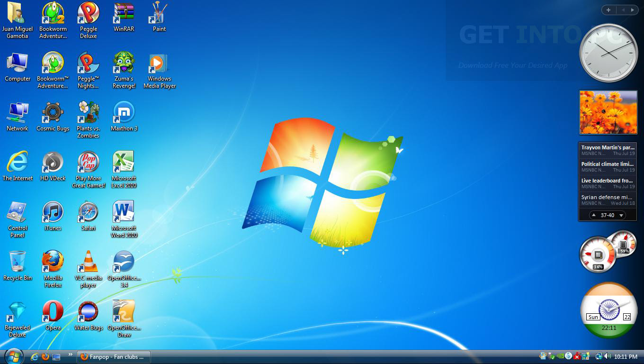Launch Bookworm Adventures 2 shortcut
This screenshot has width=644, height=364.
click(x=53, y=20)
